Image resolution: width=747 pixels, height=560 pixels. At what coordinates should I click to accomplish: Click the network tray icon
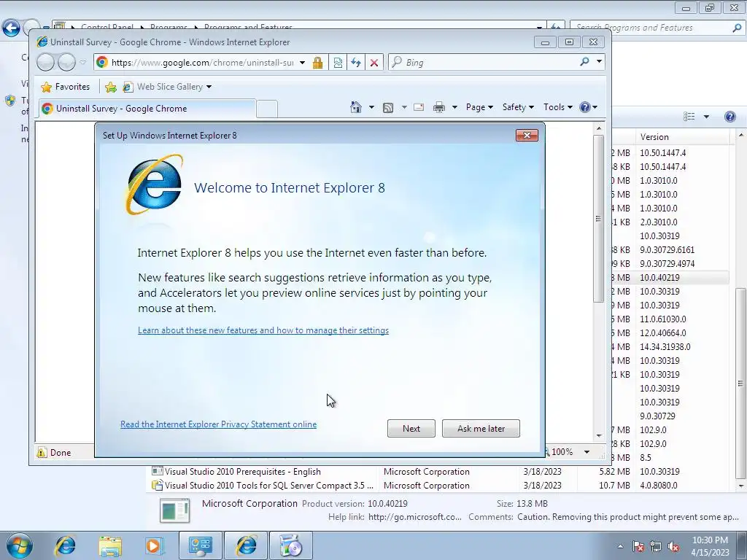coord(656,547)
